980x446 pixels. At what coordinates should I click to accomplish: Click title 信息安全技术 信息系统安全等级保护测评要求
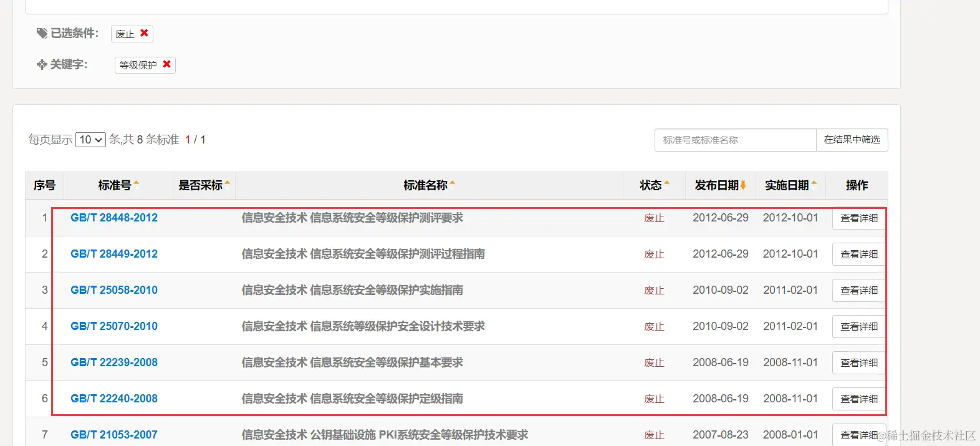pos(352,218)
